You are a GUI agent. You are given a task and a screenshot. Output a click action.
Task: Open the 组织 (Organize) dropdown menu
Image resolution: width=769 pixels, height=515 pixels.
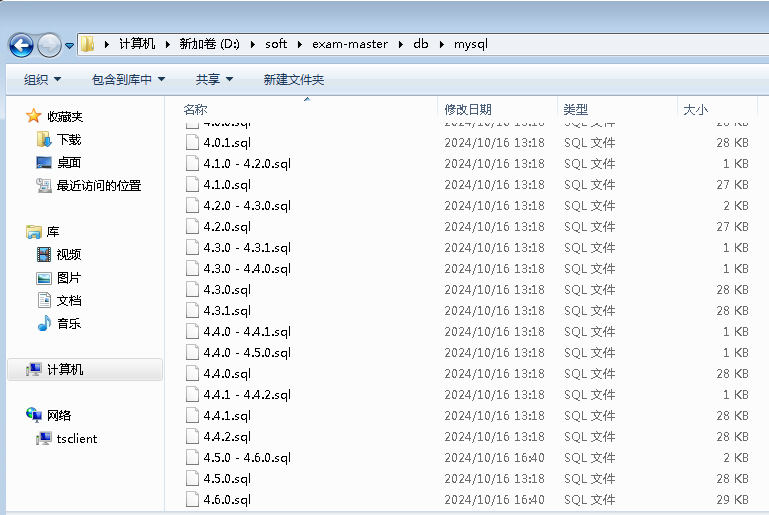click(42, 80)
